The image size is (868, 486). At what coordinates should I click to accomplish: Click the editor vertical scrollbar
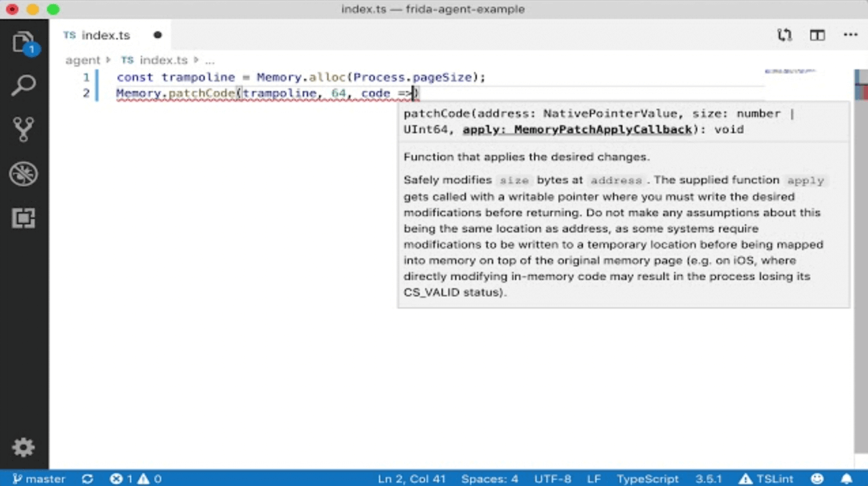tap(861, 260)
